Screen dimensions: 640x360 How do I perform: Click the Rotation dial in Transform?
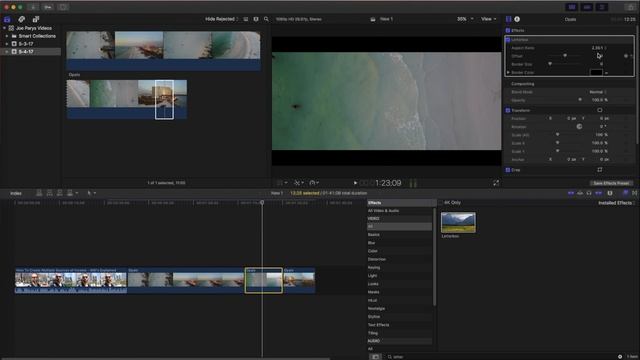579,127
